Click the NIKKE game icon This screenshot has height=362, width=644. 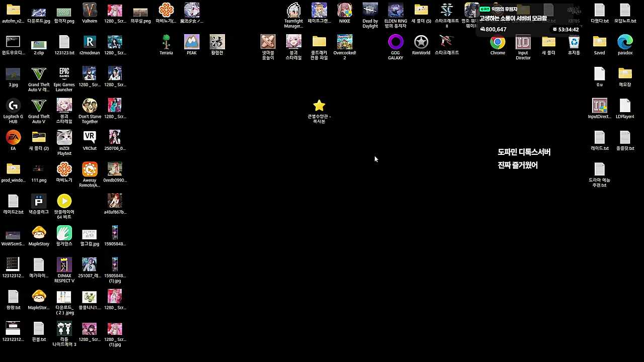point(345,11)
